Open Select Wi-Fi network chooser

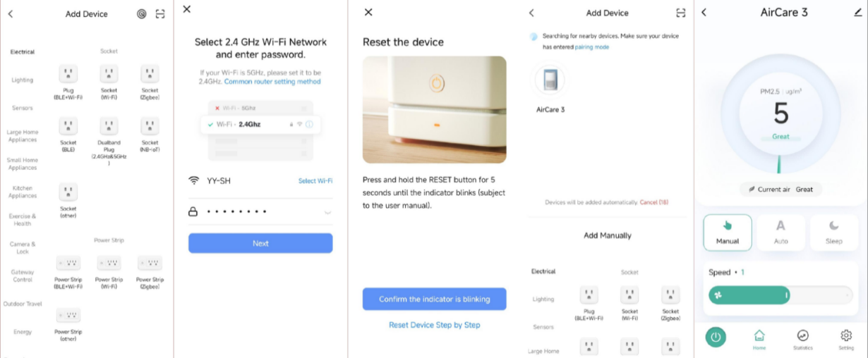click(x=315, y=181)
